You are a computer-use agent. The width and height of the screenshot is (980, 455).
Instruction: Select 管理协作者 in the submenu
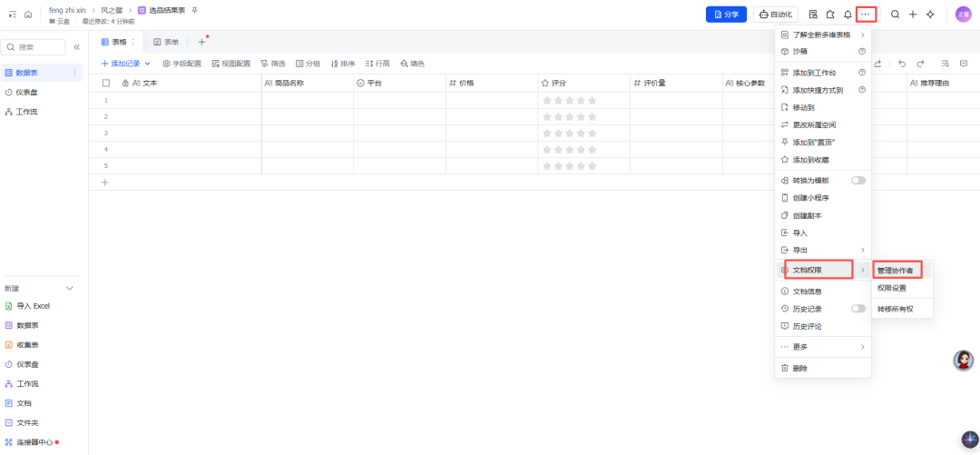coord(895,271)
